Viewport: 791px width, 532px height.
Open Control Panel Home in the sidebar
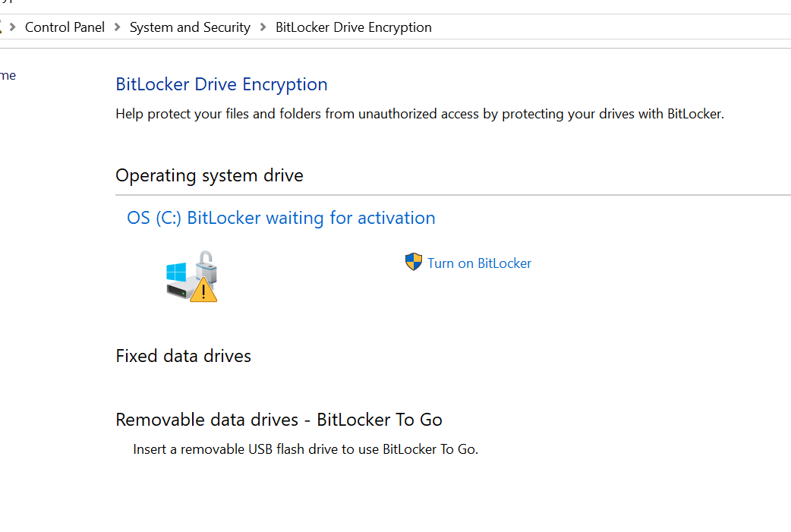click(x=8, y=74)
